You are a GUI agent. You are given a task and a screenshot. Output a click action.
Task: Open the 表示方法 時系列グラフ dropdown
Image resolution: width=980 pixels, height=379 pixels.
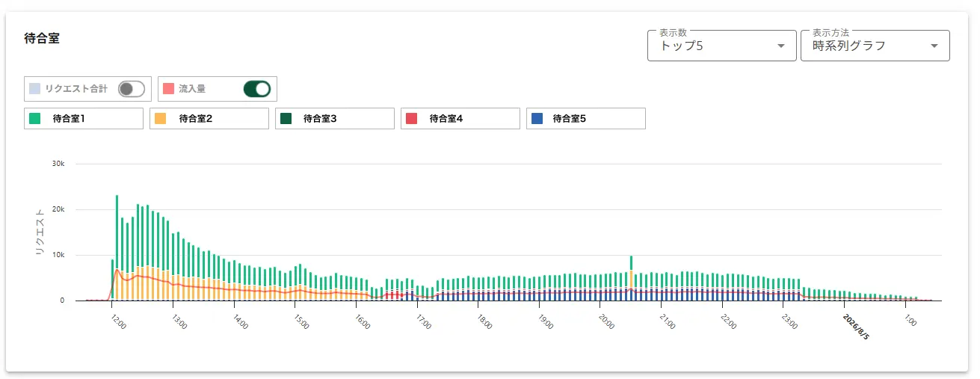(875, 46)
